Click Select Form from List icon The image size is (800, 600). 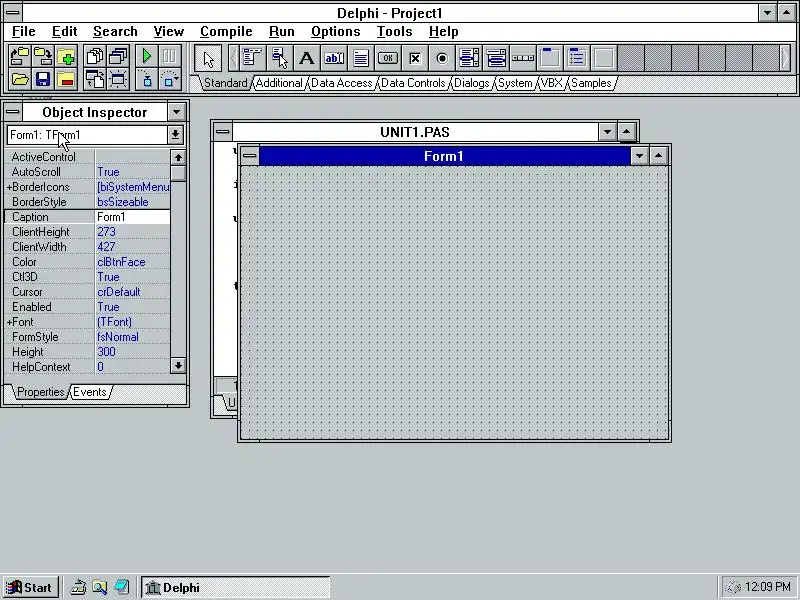pyautogui.click(x=118, y=56)
